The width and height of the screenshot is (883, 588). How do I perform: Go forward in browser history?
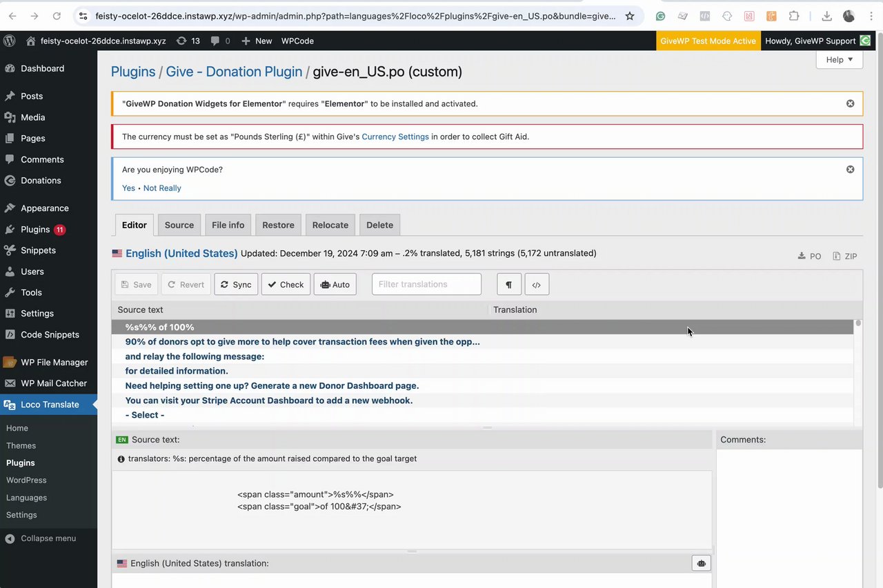pyautogui.click(x=35, y=16)
